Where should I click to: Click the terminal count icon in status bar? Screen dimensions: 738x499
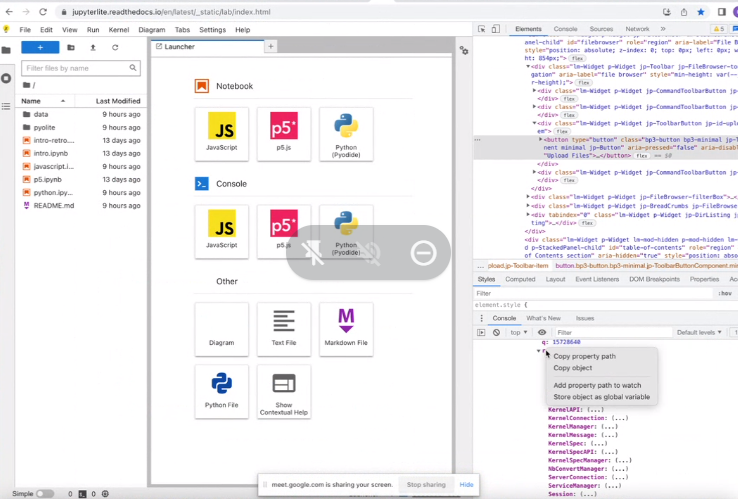82,494
